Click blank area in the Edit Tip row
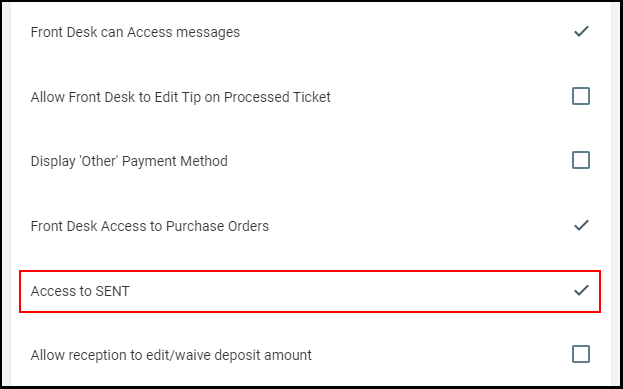This screenshot has height=389, width=623. coord(449,97)
